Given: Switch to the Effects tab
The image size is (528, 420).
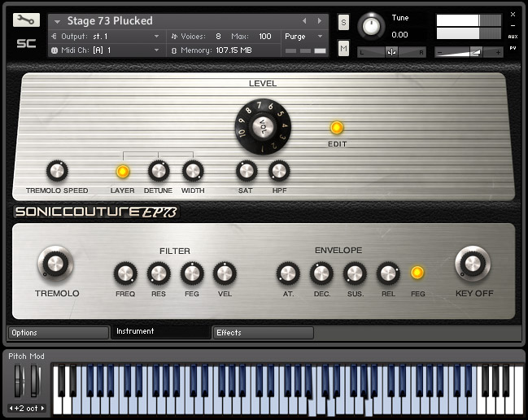Looking at the screenshot, I should point(264,333).
